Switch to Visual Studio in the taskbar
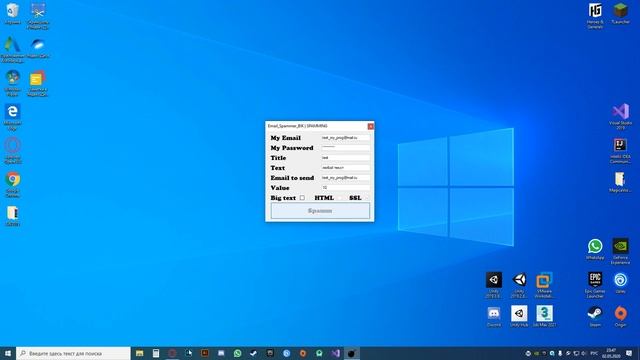Image resolution: width=640 pixels, height=360 pixels. (x=336, y=353)
